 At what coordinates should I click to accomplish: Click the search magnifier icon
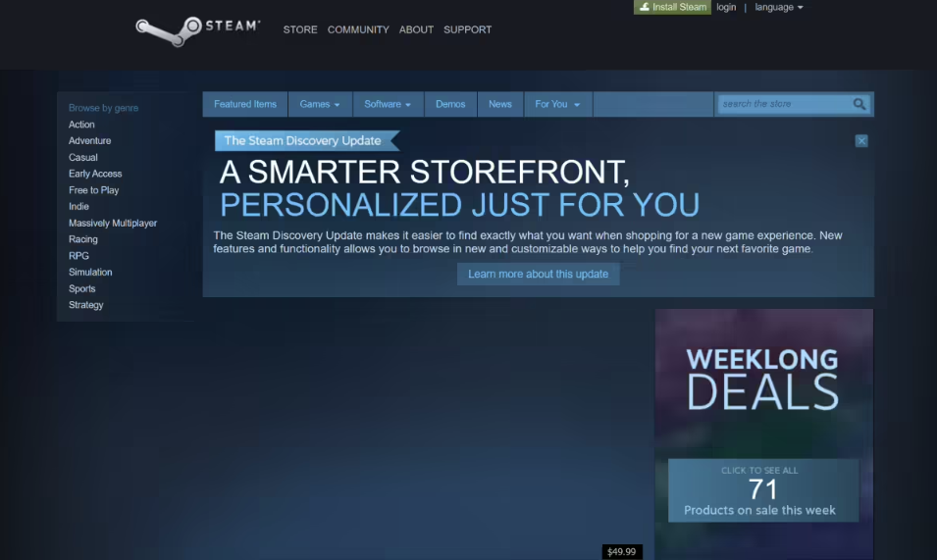click(859, 105)
